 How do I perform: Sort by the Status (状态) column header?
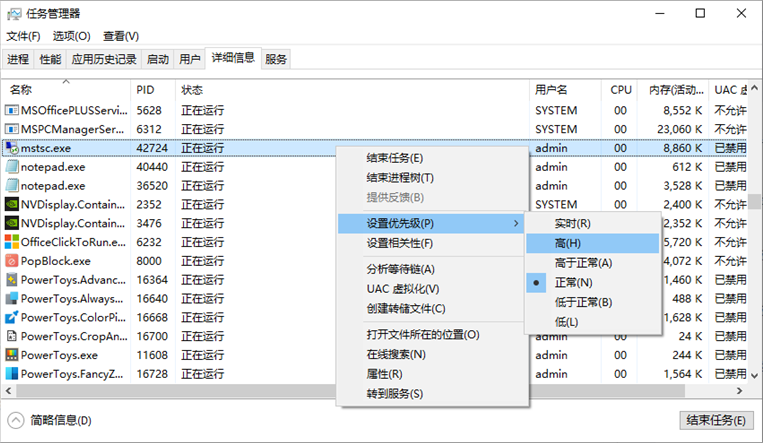[x=352, y=90]
